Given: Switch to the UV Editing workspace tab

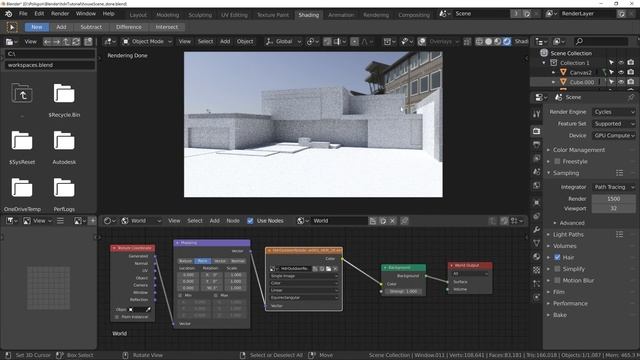Looking at the screenshot, I should pos(234,15).
